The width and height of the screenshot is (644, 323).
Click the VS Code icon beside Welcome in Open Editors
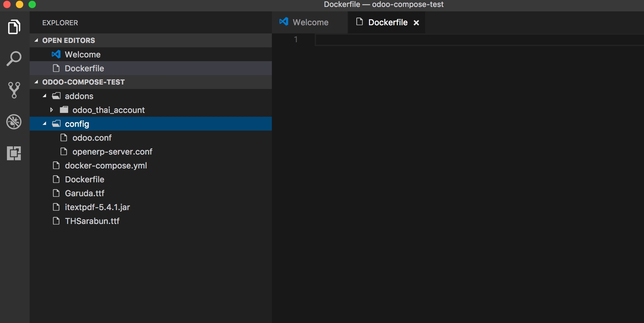[x=56, y=54]
